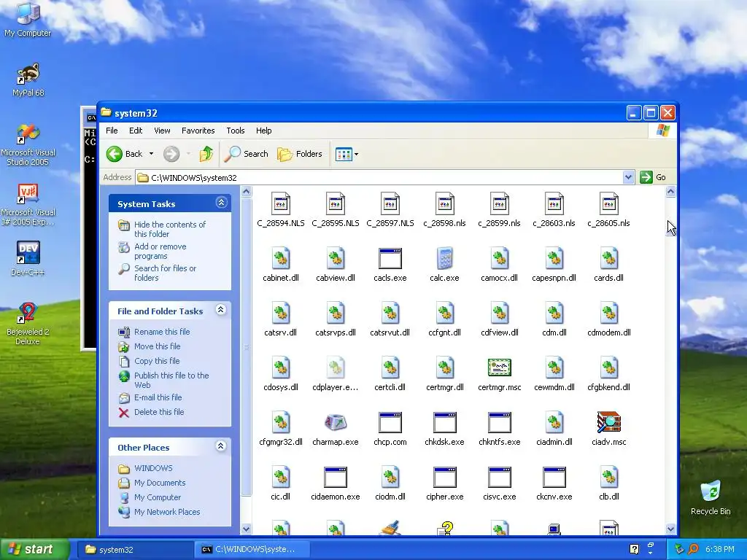This screenshot has height=560, width=747.
Task: Collapse the File and Folder Tasks panel
Action: [220, 309]
